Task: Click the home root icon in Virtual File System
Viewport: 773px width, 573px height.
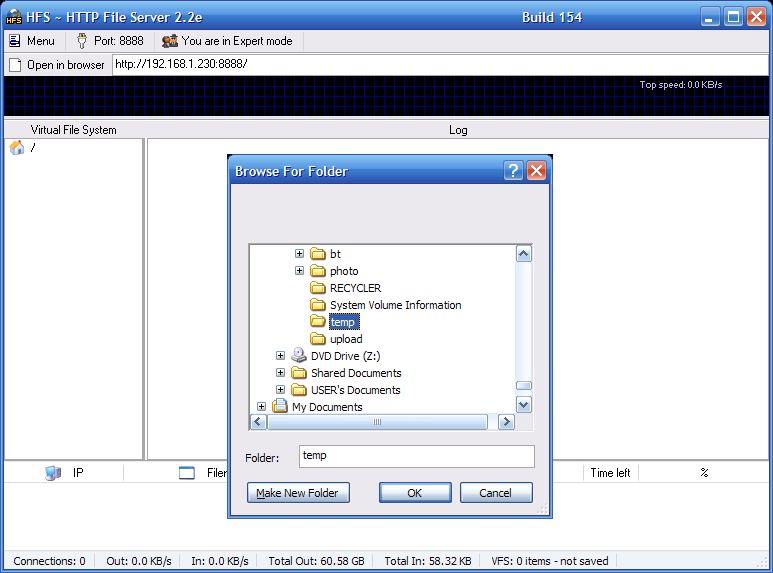Action: [x=17, y=148]
